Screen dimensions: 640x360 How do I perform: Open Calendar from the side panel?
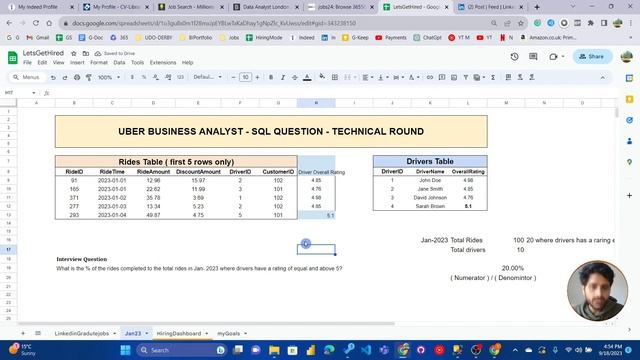click(x=629, y=78)
